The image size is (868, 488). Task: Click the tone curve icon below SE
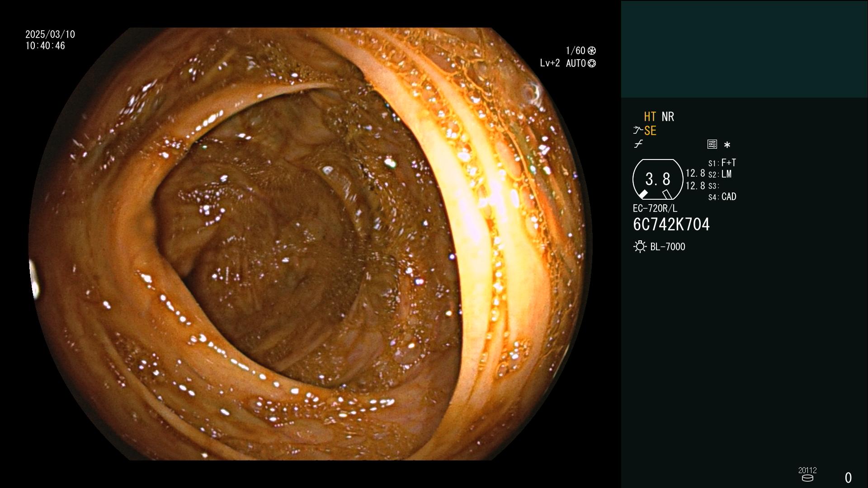(638, 144)
